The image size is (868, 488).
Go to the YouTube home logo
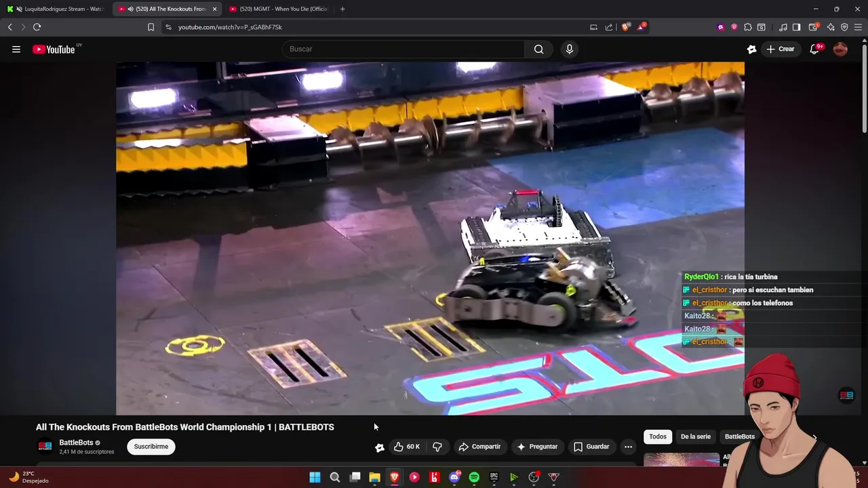tap(54, 49)
